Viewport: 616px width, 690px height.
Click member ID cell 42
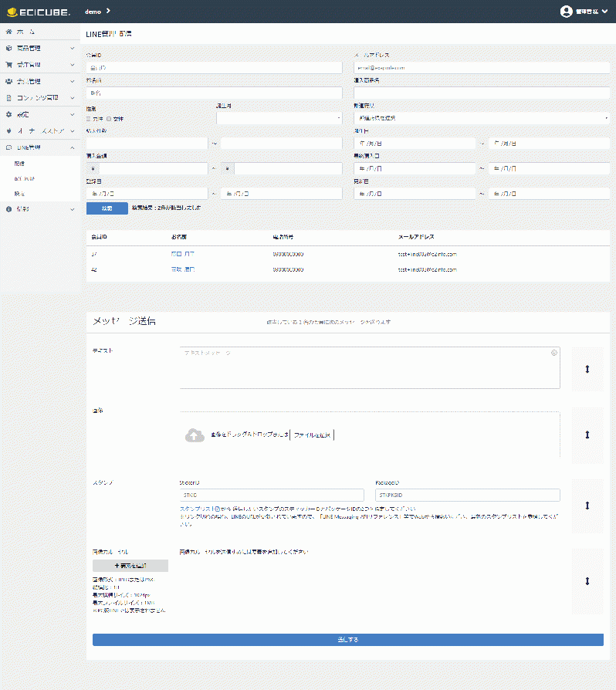(x=93, y=269)
